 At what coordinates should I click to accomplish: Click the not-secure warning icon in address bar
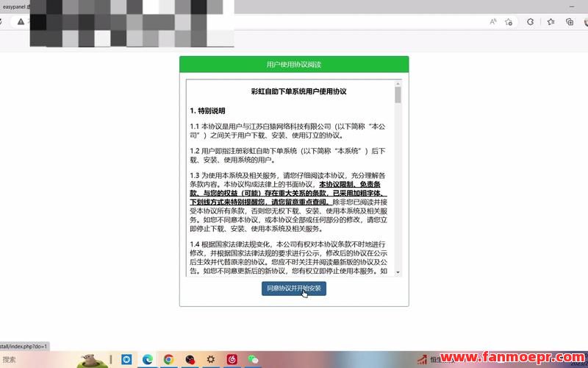pyautogui.click(x=21, y=22)
